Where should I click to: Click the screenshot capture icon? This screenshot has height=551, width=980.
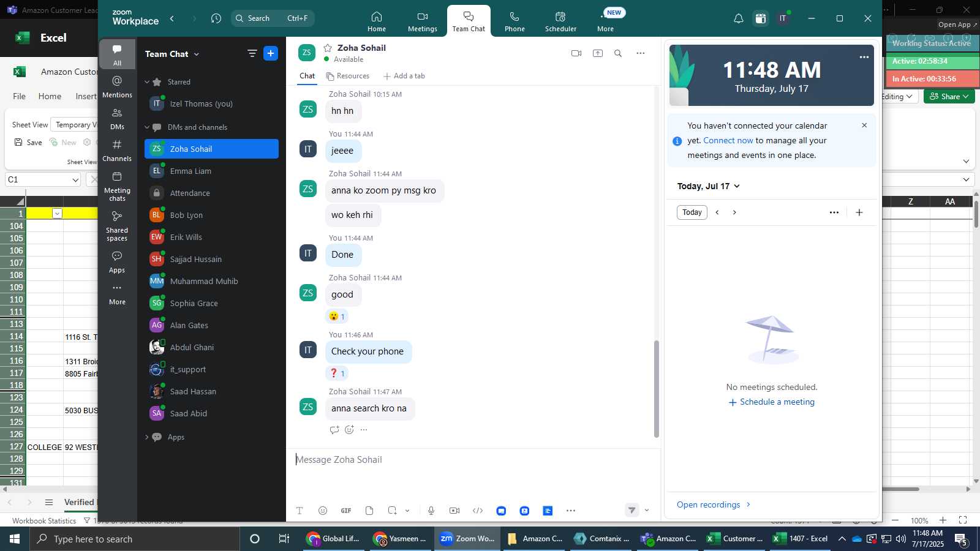coord(393,511)
